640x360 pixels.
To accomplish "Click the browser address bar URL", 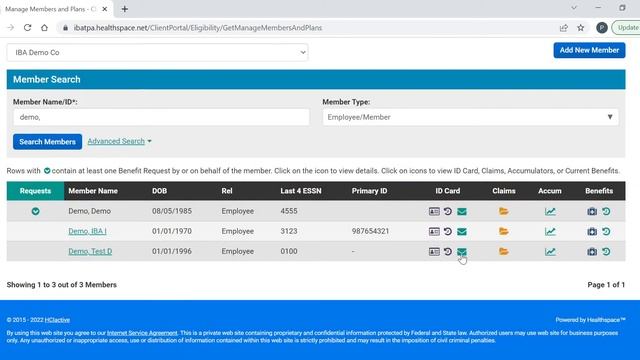I will click(x=198, y=28).
